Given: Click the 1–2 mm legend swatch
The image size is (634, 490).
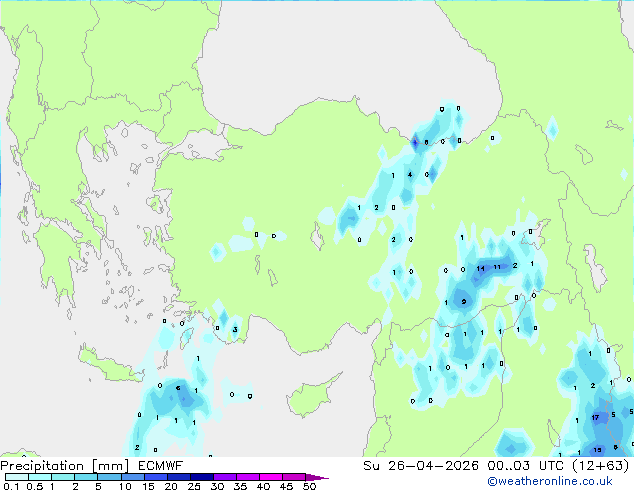Looking at the screenshot, I should 63,477.
